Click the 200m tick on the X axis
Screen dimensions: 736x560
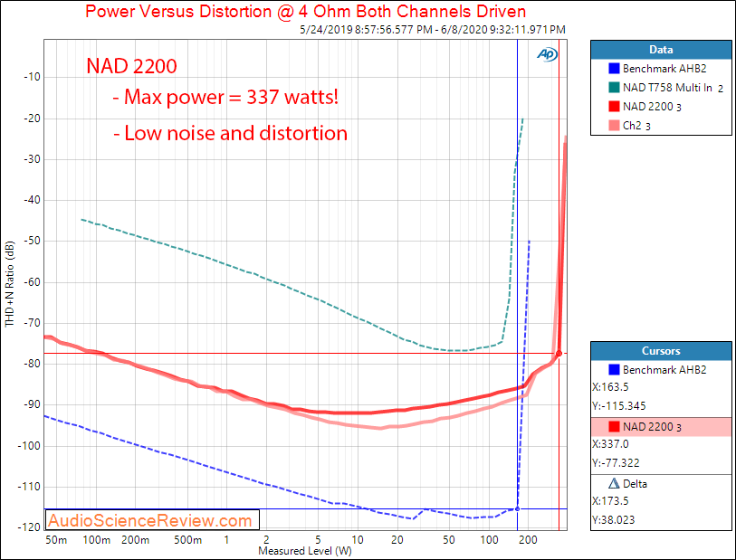(x=135, y=540)
